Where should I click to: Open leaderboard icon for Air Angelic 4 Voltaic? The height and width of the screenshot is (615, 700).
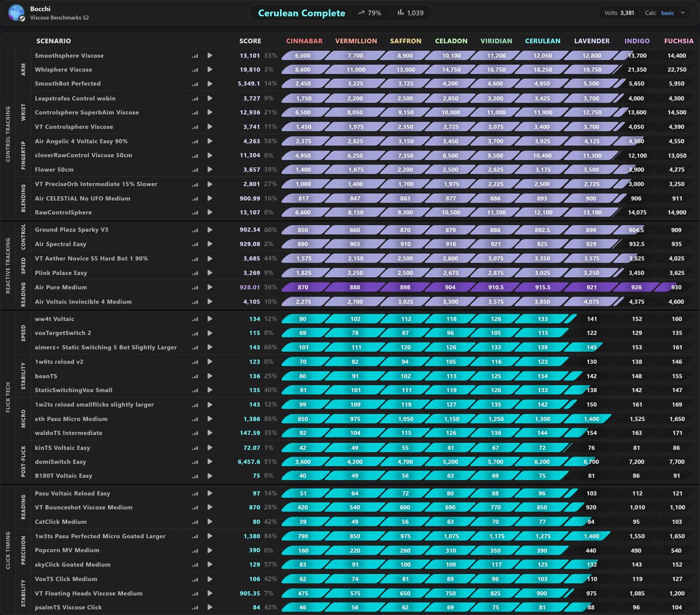(195, 142)
